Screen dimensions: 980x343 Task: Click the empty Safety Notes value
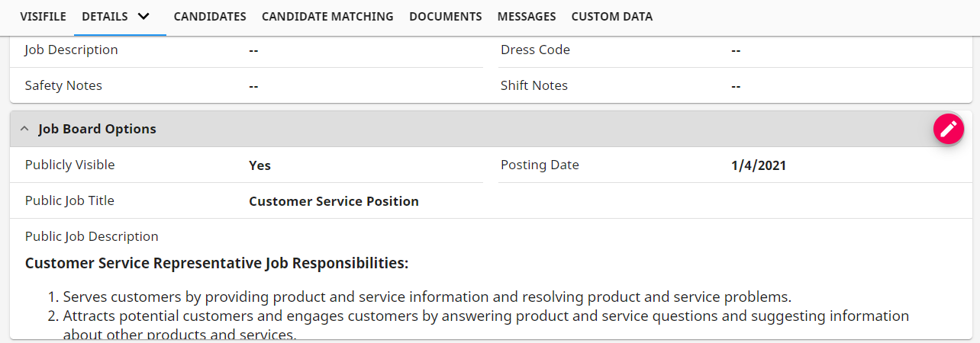[253, 86]
